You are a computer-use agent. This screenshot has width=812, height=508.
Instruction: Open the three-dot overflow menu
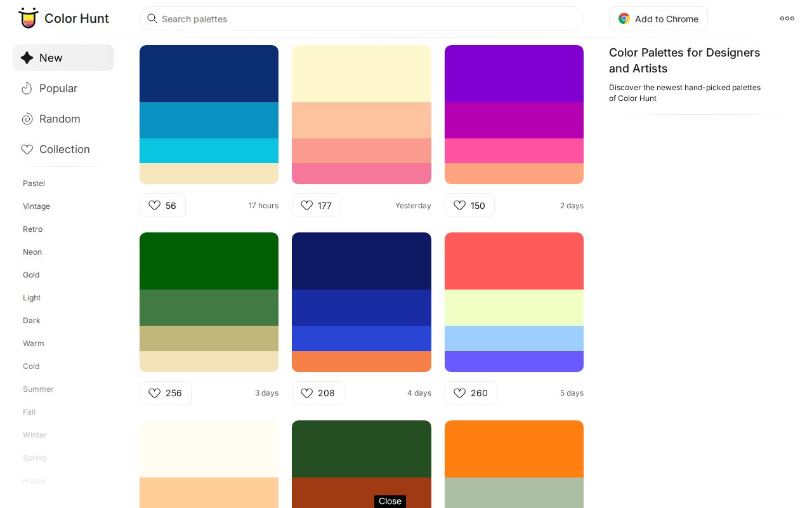click(x=787, y=18)
